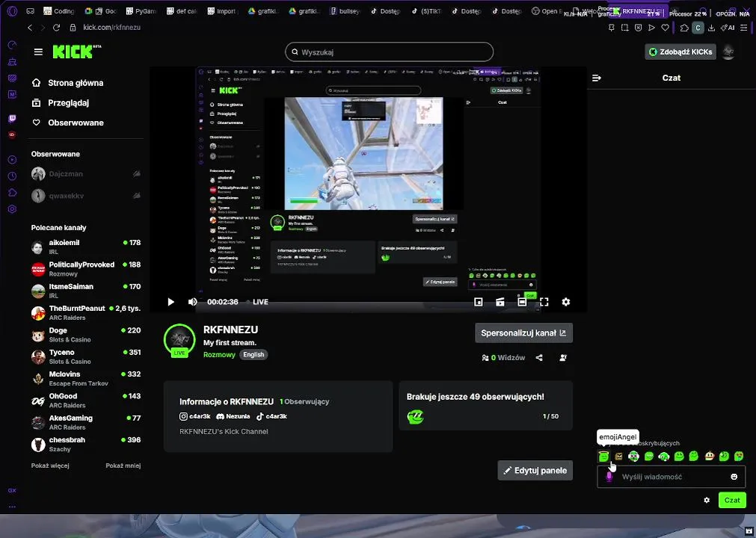Click Edytuj panele button
756x538 pixels.
[x=535, y=471]
